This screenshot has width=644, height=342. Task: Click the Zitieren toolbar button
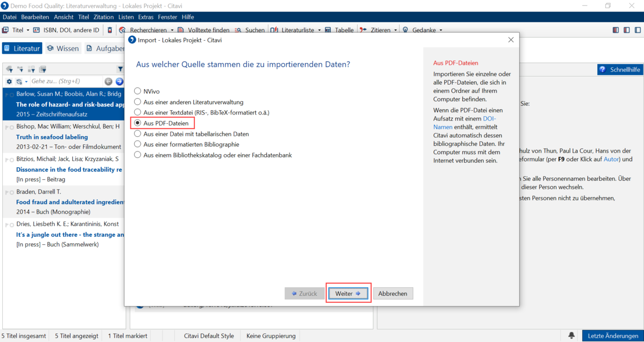(x=375, y=30)
